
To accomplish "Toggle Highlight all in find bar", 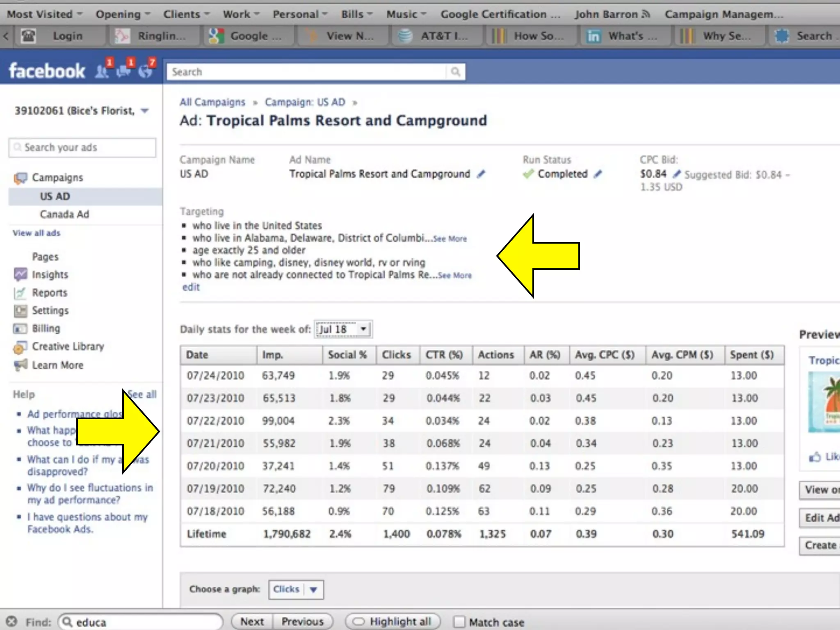I will [x=393, y=621].
